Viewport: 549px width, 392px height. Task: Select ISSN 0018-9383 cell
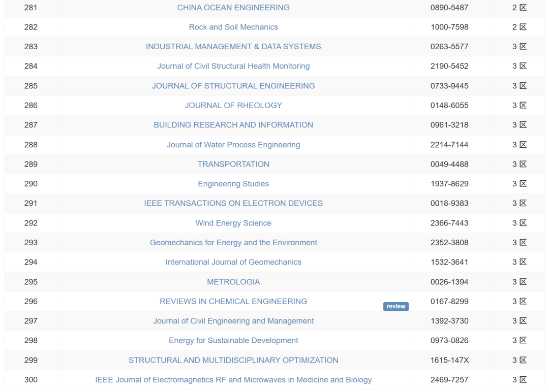tap(449, 204)
